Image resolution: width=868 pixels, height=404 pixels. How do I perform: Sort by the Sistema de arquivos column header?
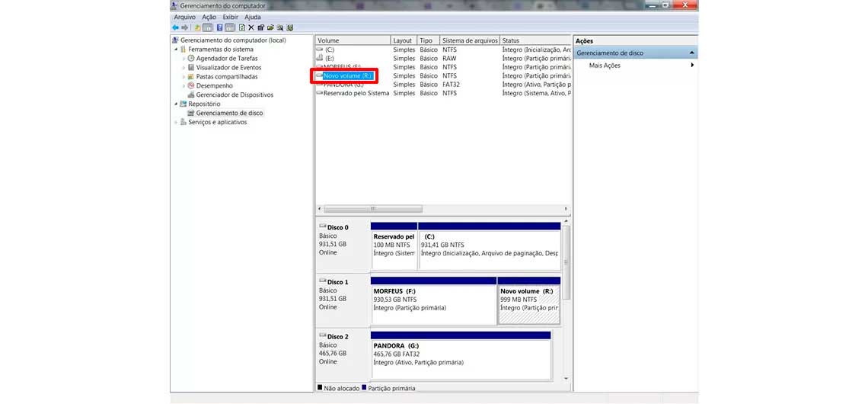[x=470, y=40]
